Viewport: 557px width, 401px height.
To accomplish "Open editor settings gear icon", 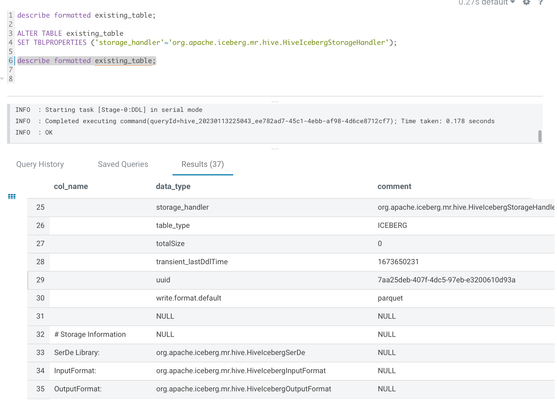I will click(526, 2).
